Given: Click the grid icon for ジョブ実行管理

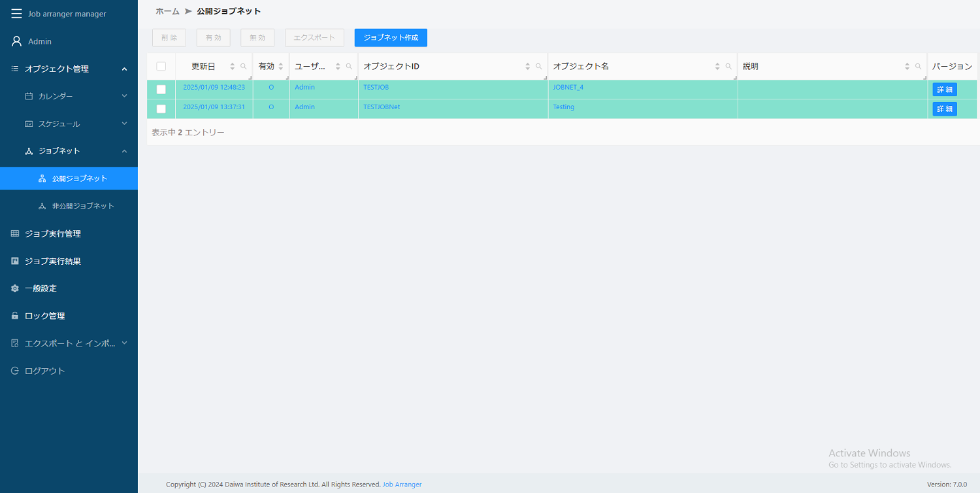Looking at the screenshot, I should [14, 233].
